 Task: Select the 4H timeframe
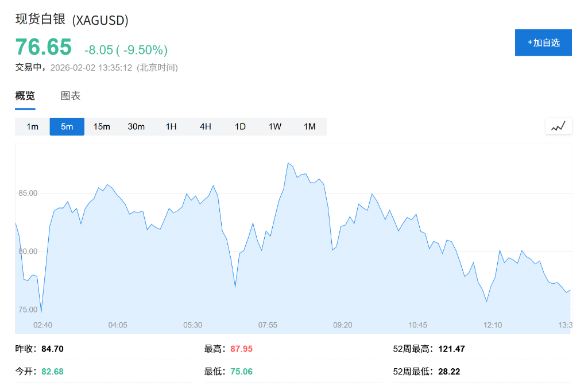click(205, 126)
